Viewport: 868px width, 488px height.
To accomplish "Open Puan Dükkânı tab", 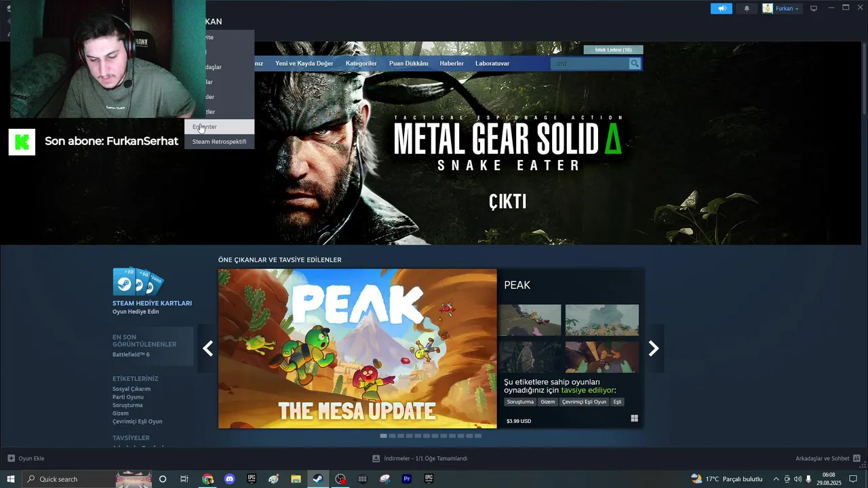I will point(408,63).
